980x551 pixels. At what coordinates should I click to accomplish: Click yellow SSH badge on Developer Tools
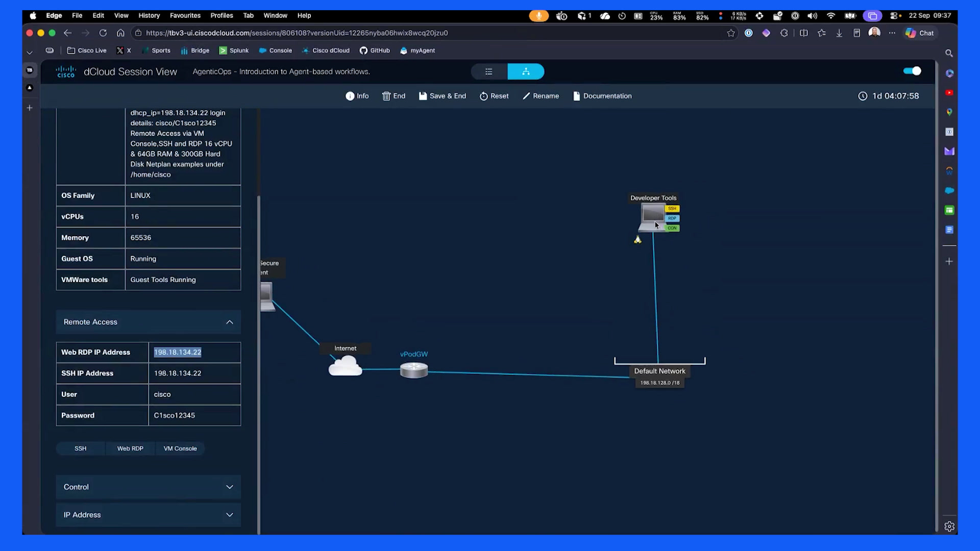point(672,209)
